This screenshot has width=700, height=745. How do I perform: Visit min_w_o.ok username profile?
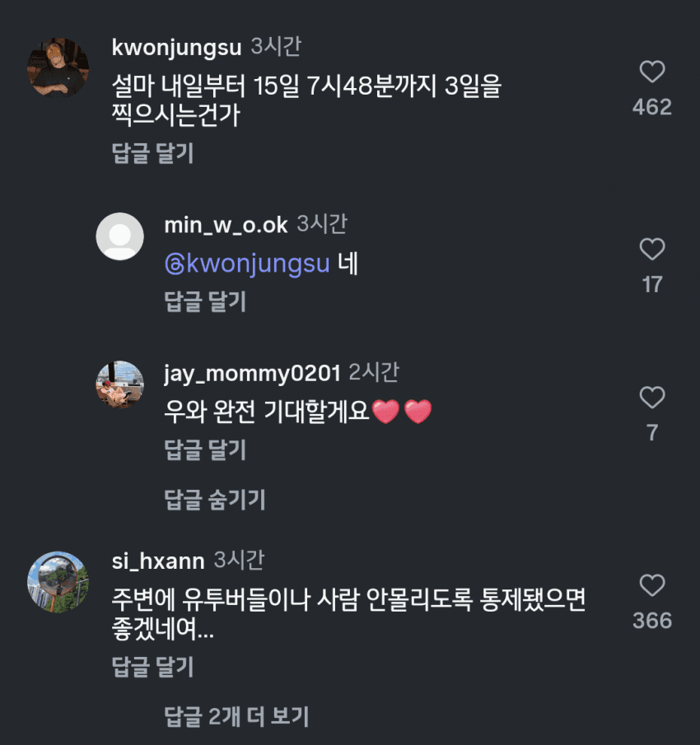[226, 224]
